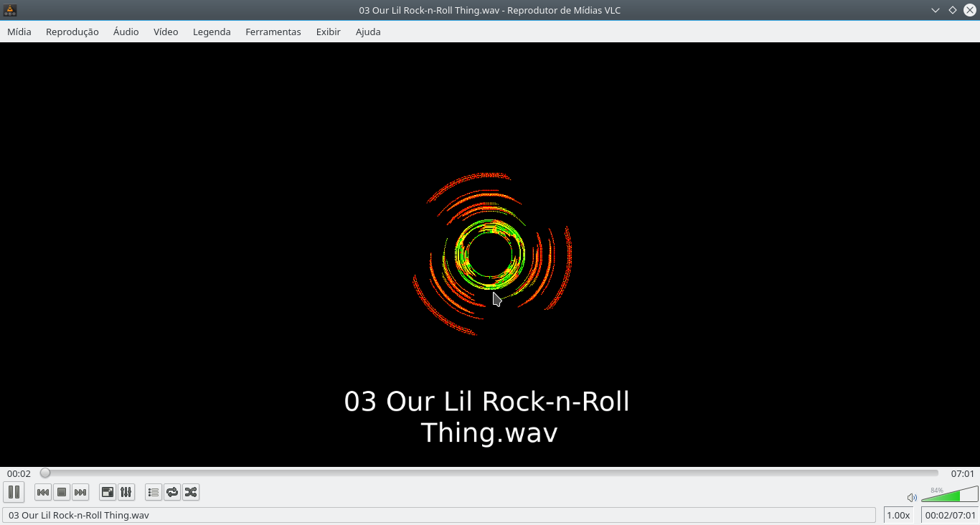The image size is (980, 525).
Task: Open the Mídia menu
Action: (19, 32)
